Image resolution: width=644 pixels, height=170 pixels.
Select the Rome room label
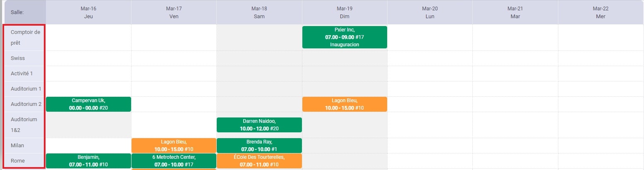25,161
